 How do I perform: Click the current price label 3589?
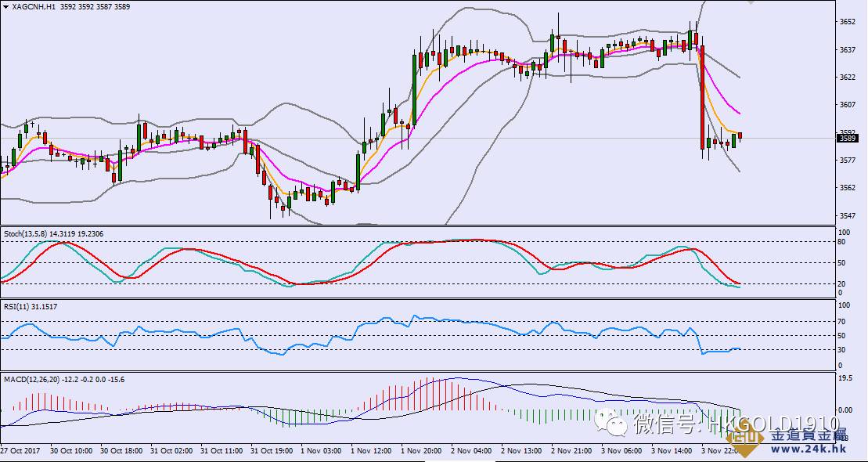(846, 139)
